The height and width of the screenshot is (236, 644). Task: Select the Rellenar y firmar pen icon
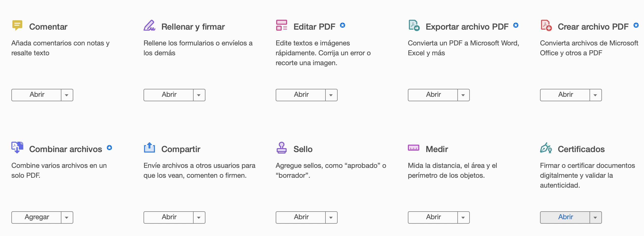pyautogui.click(x=149, y=25)
